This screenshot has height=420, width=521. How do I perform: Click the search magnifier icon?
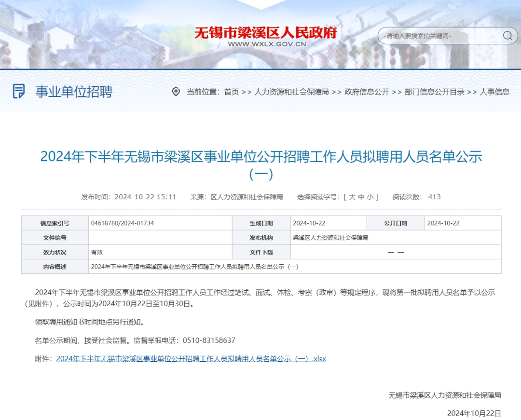point(507,36)
